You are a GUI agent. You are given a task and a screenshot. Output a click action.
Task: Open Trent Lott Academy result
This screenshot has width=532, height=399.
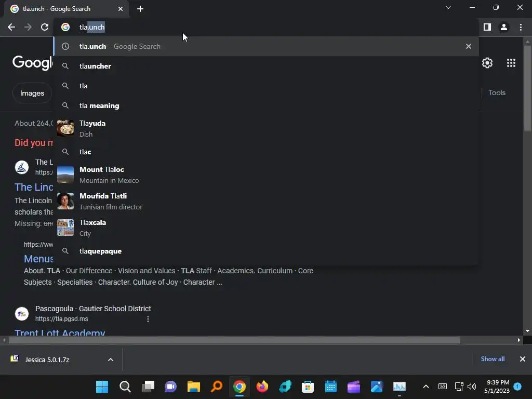[x=60, y=332]
